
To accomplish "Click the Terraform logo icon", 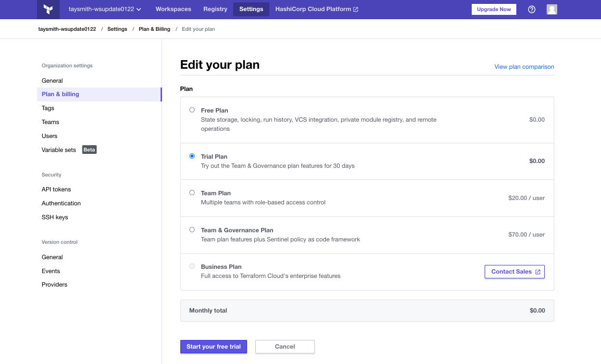I will (x=48, y=9).
